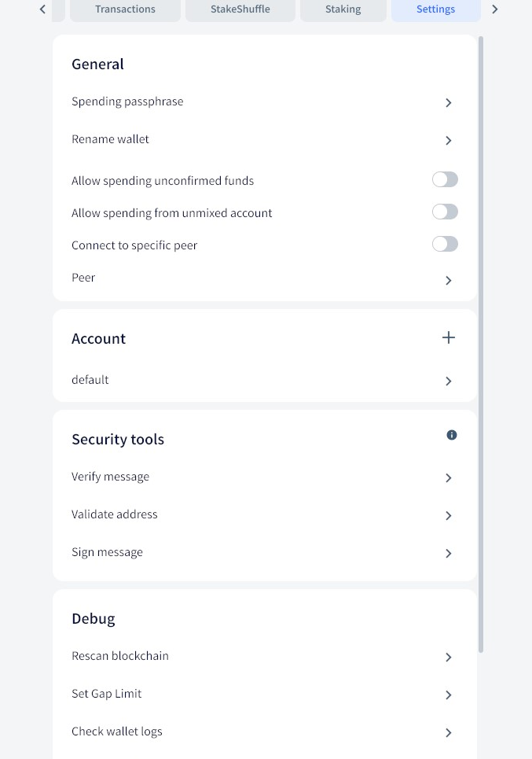Image resolution: width=532 pixels, height=759 pixels.
Task: Switch to the Transactions tab
Action: (x=125, y=9)
